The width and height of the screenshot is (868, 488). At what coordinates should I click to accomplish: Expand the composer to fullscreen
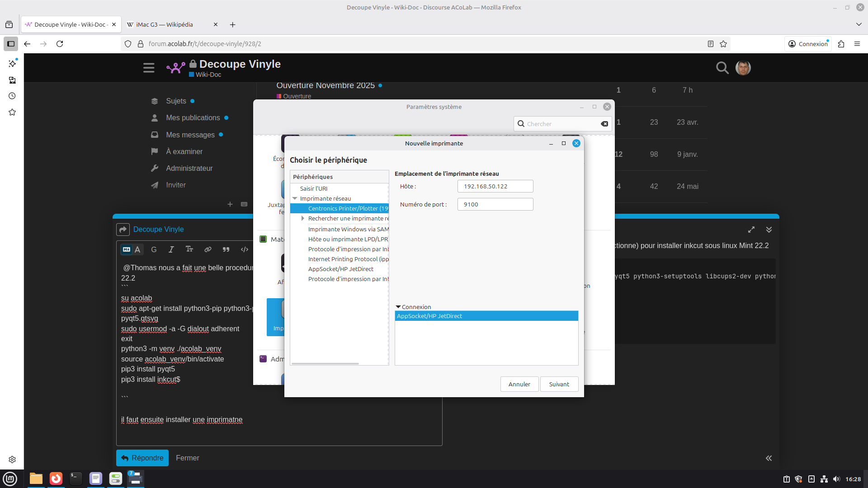pos(751,230)
